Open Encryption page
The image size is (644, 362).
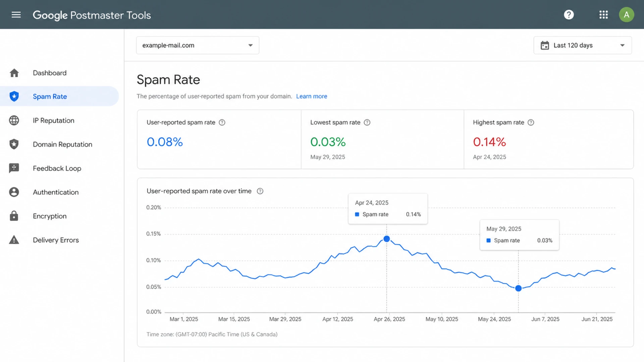pyautogui.click(x=60, y=216)
